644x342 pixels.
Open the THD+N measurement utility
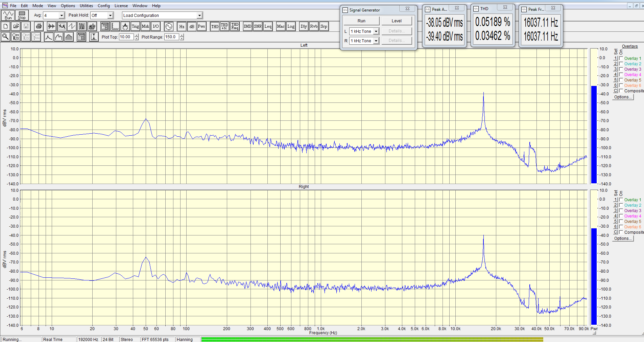(x=224, y=26)
